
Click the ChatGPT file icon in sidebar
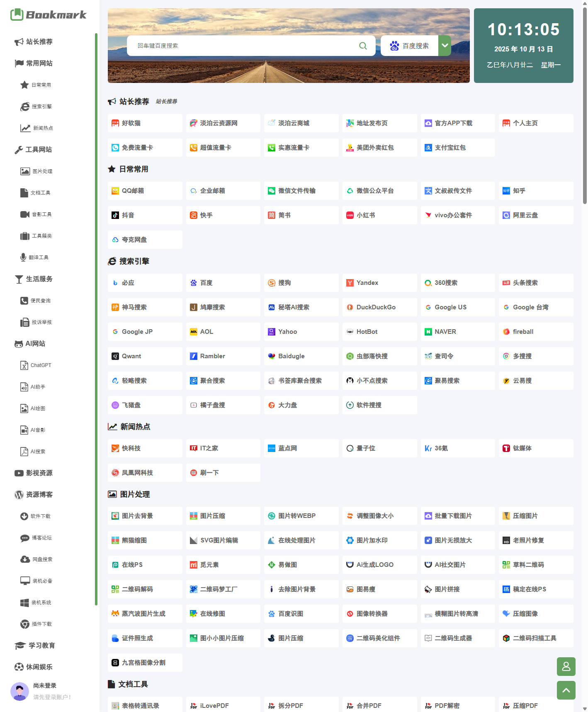pos(24,365)
